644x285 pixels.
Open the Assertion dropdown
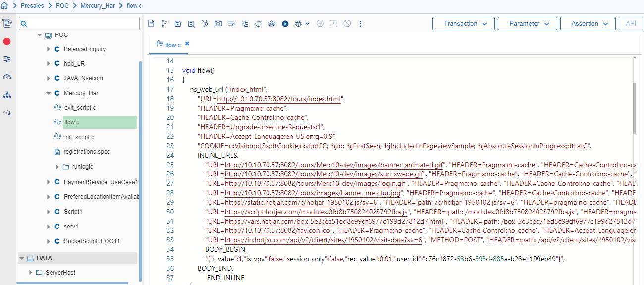pyautogui.click(x=588, y=23)
